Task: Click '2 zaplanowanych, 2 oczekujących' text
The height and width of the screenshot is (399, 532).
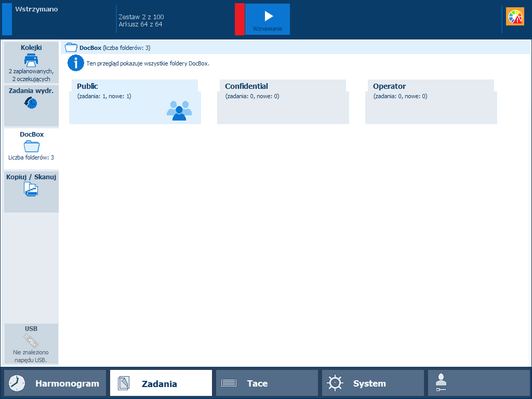Action: coord(31,75)
